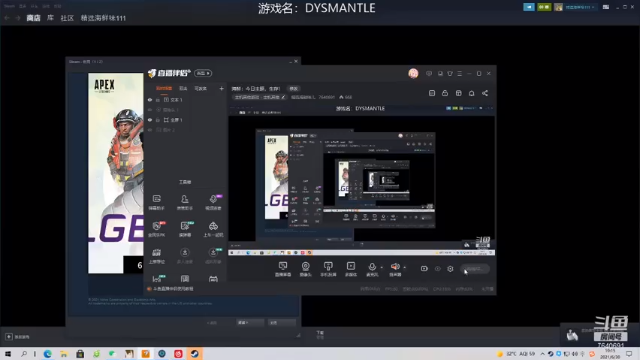640x360 pixels.
Task: Add a phone screen-cast source
Action: click(x=328, y=269)
